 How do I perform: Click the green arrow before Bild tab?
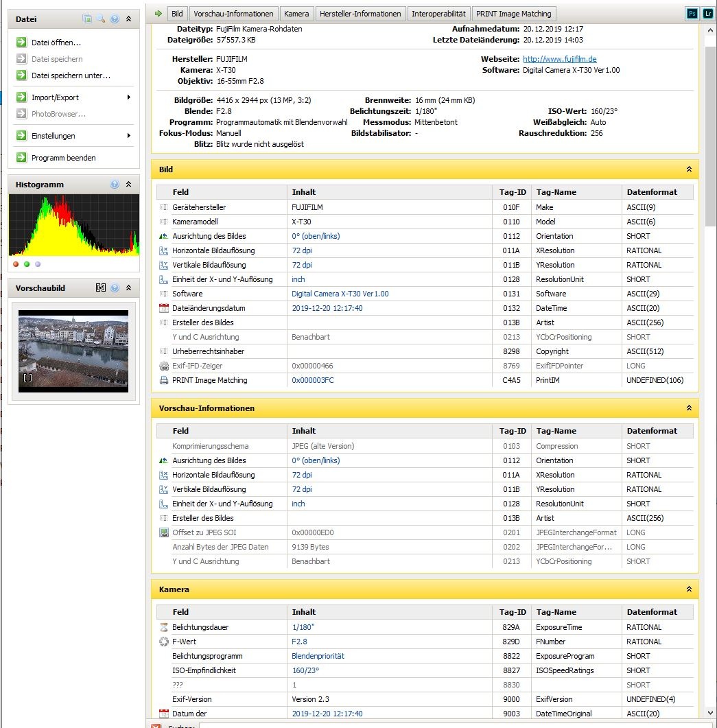[x=158, y=14]
